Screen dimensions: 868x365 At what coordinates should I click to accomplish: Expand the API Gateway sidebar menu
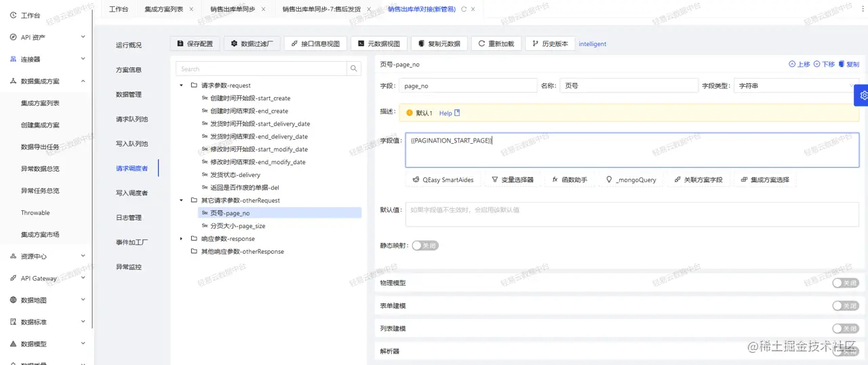tap(83, 278)
